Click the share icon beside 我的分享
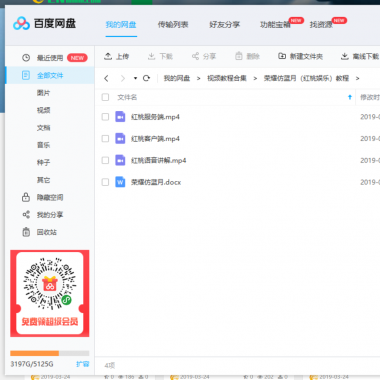This screenshot has height=380, width=380. pos(26,214)
